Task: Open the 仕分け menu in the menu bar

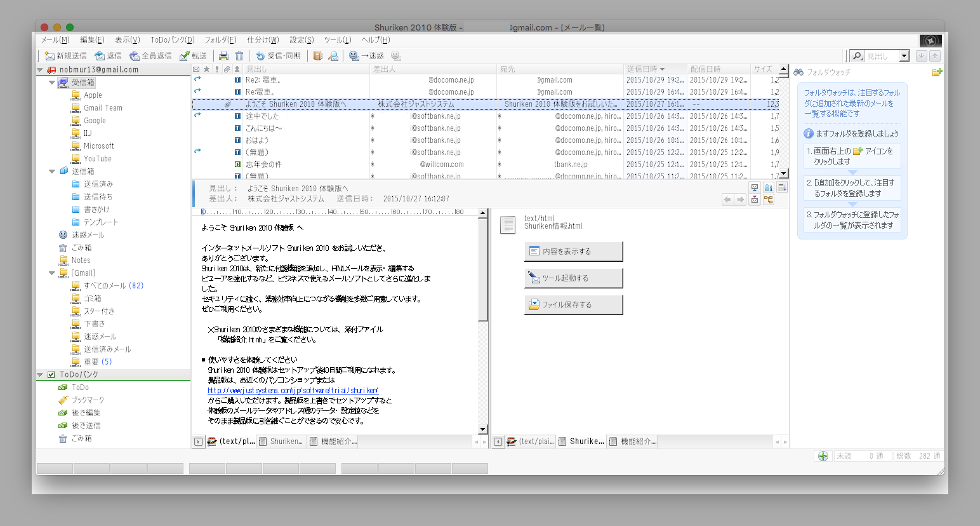Action: [262, 39]
